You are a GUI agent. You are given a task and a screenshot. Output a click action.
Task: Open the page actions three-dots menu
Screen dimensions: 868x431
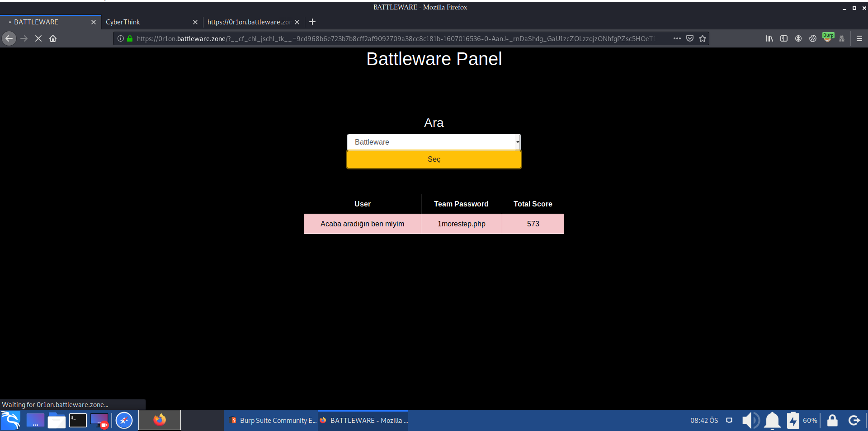click(x=677, y=38)
